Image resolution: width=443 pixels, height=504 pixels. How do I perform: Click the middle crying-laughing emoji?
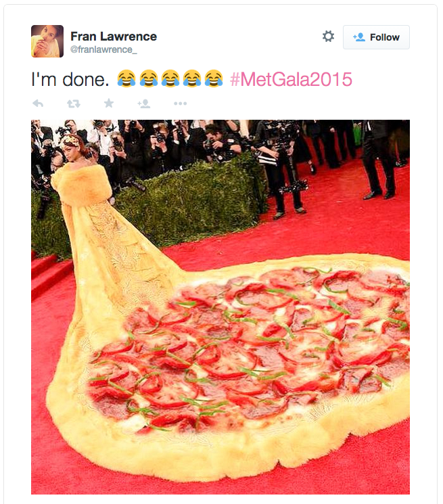(170, 78)
